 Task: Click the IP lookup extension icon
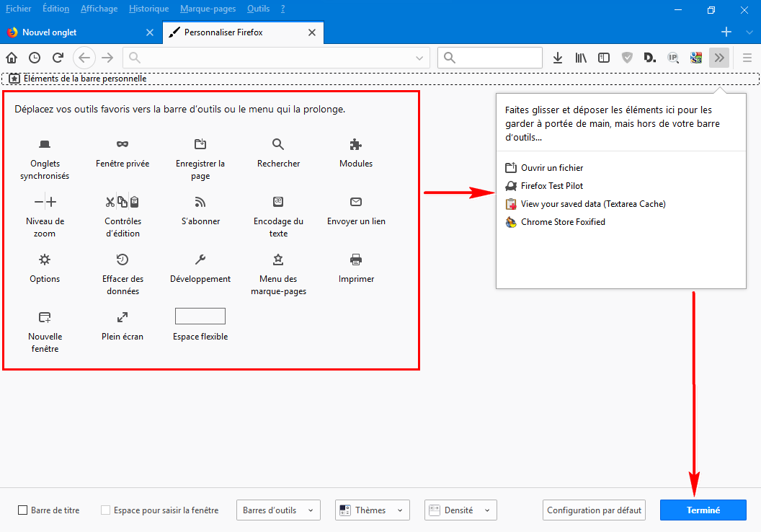[x=673, y=58]
